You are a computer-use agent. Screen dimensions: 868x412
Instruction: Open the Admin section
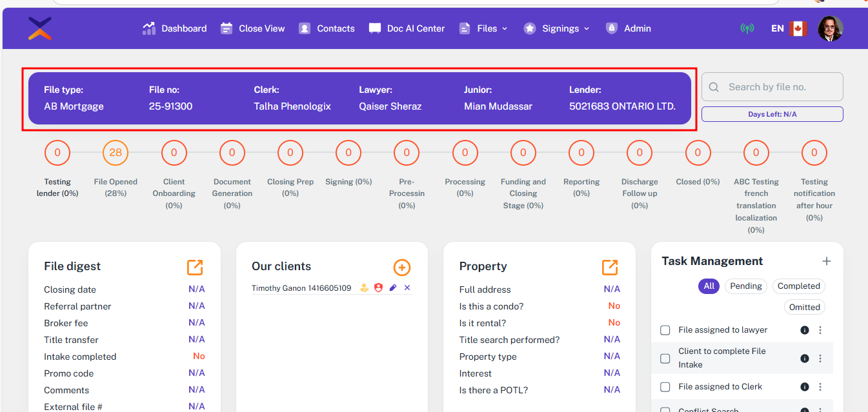coord(628,28)
